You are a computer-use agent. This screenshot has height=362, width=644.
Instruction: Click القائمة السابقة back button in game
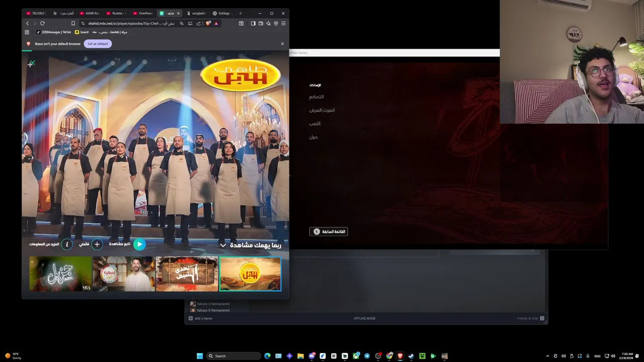click(329, 231)
